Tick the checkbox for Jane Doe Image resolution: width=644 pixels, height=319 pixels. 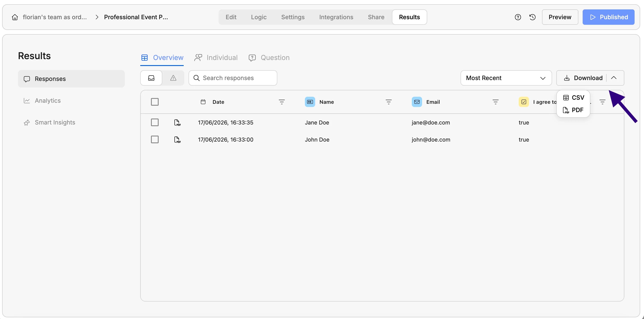click(x=155, y=123)
